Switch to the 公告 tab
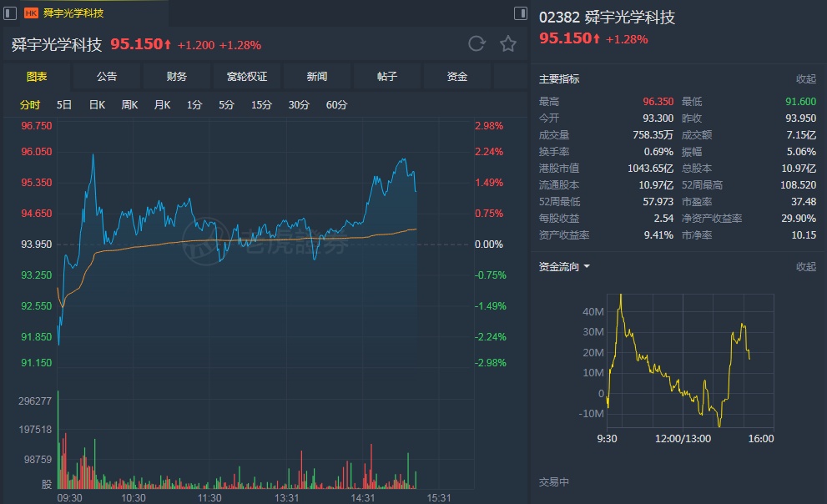 (x=107, y=77)
